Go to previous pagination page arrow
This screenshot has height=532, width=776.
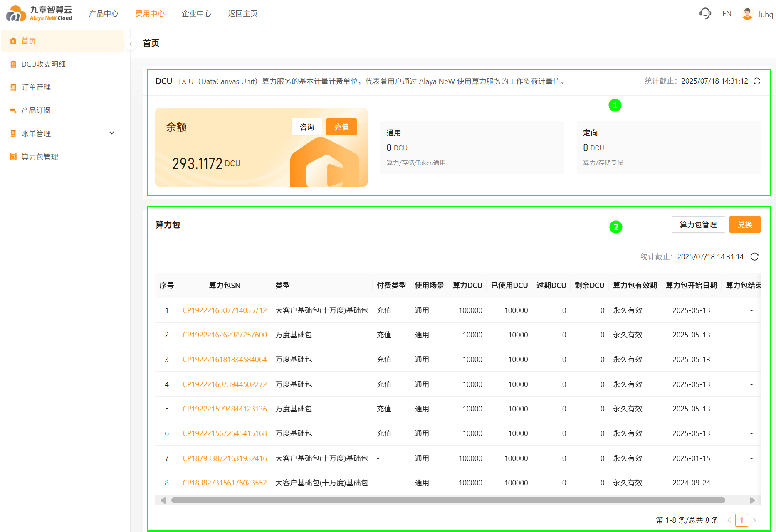click(x=729, y=520)
